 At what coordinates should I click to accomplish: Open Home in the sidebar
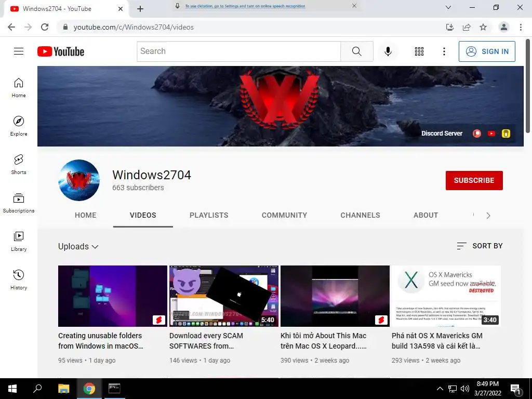19,88
